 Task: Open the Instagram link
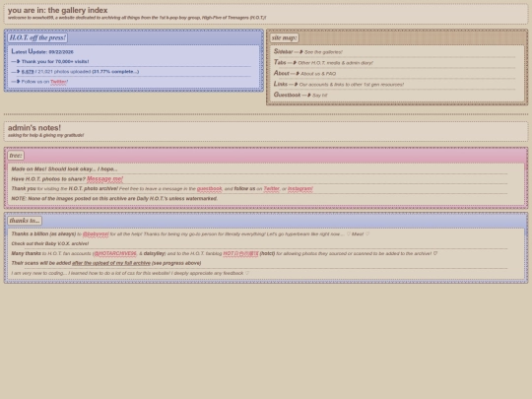coord(300,188)
